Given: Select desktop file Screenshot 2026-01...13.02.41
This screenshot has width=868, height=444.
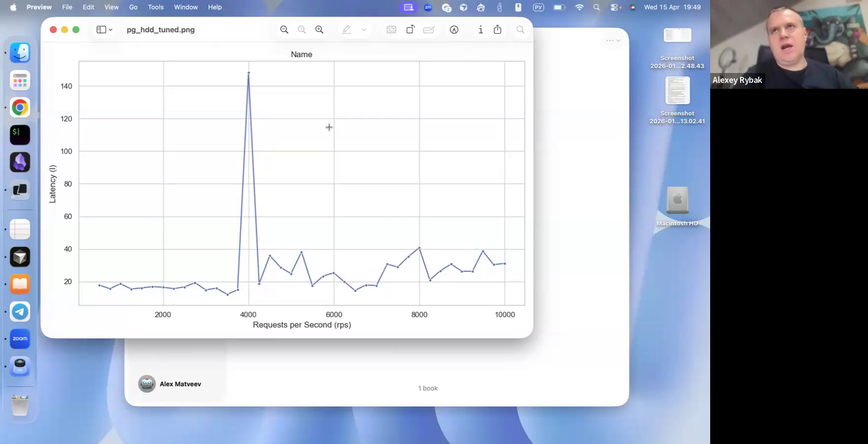Looking at the screenshot, I should tap(677, 100).
